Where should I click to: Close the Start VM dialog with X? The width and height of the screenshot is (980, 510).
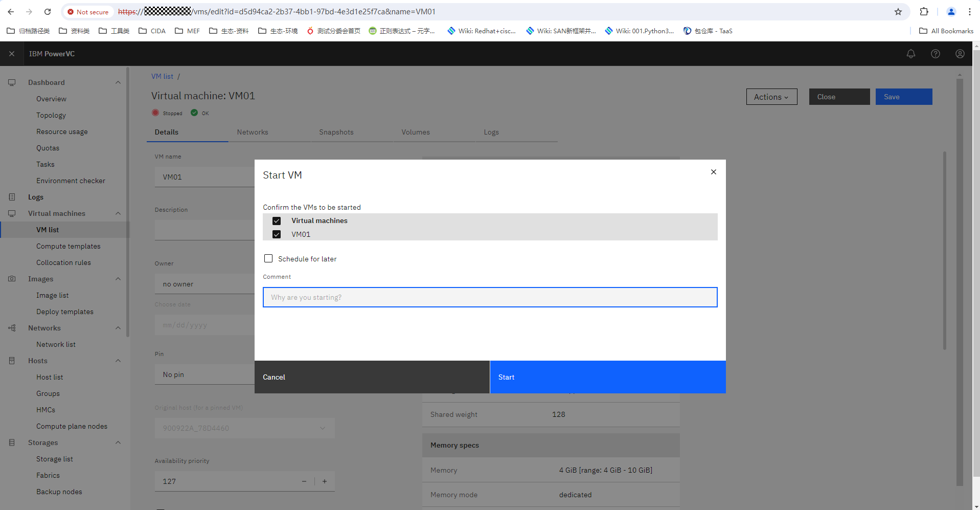point(713,172)
